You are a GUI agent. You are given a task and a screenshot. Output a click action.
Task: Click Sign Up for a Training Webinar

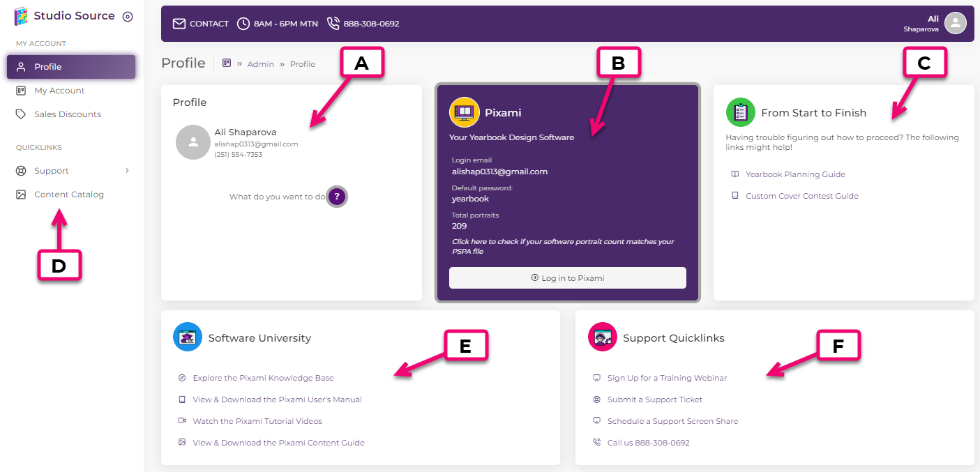[x=668, y=377]
